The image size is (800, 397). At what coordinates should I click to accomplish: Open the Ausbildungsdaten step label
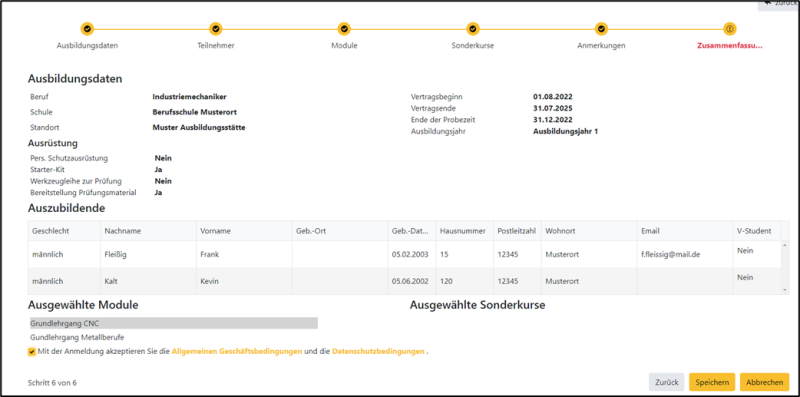point(87,45)
